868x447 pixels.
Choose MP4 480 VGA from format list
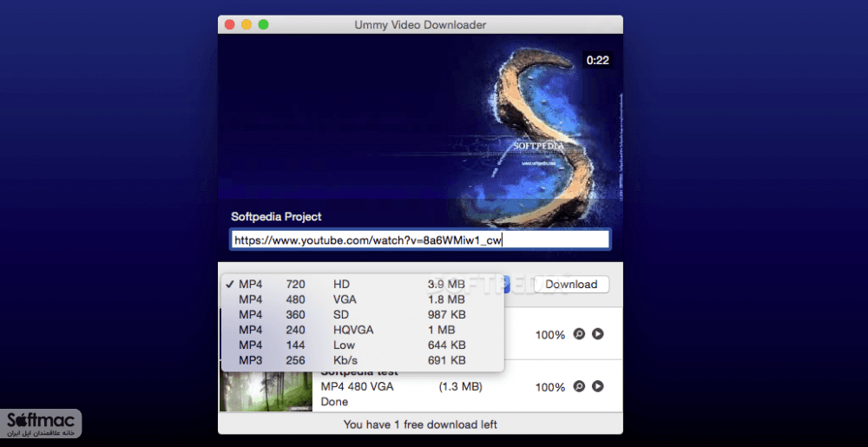pyautogui.click(x=363, y=299)
